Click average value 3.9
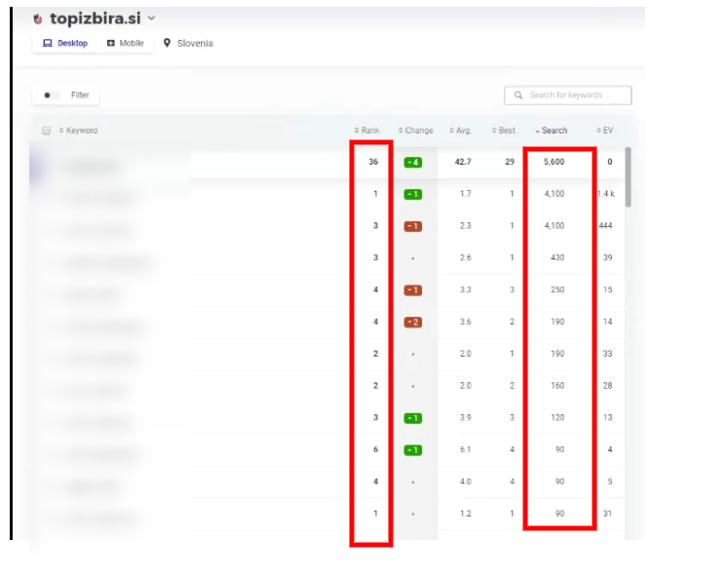 click(x=466, y=418)
